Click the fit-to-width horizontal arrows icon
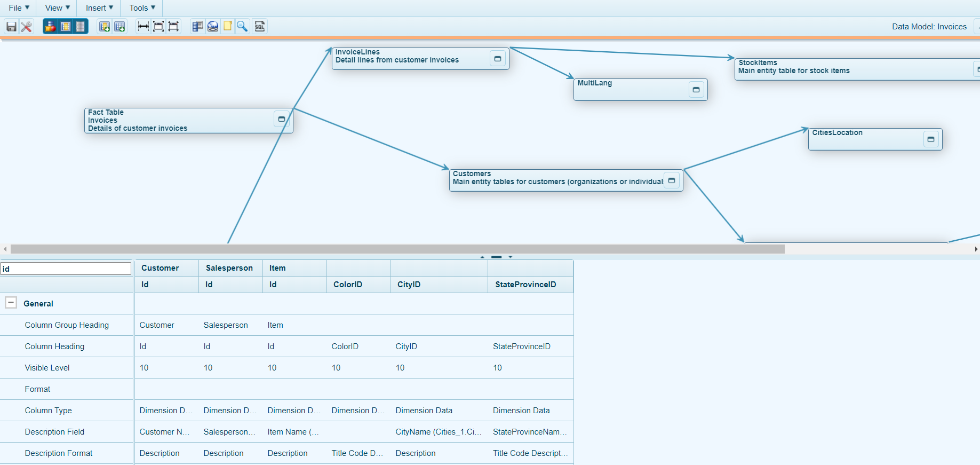The width and height of the screenshot is (980, 465). [x=143, y=27]
